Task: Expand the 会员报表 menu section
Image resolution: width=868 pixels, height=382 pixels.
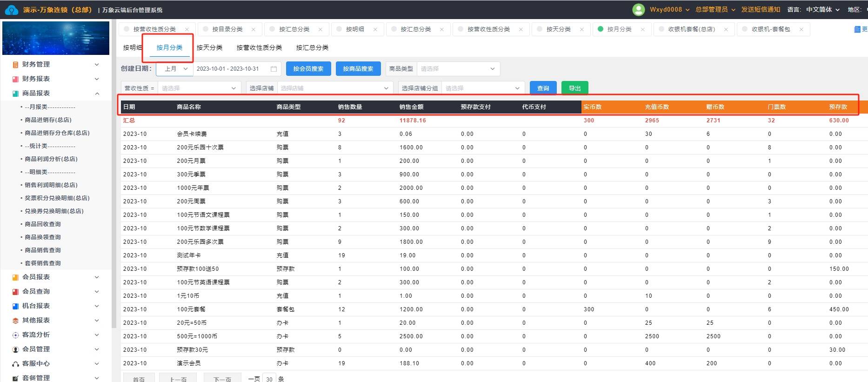Action: point(97,277)
